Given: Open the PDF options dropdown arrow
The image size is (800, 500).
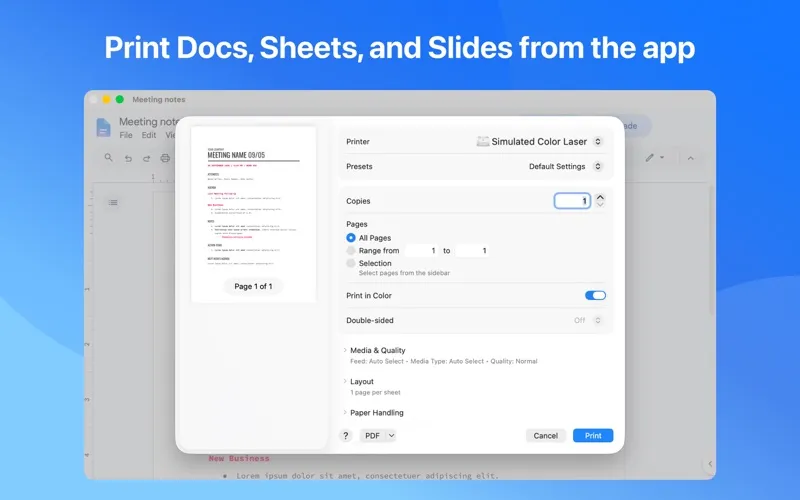Looking at the screenshot, I should (x=391, y=435).
